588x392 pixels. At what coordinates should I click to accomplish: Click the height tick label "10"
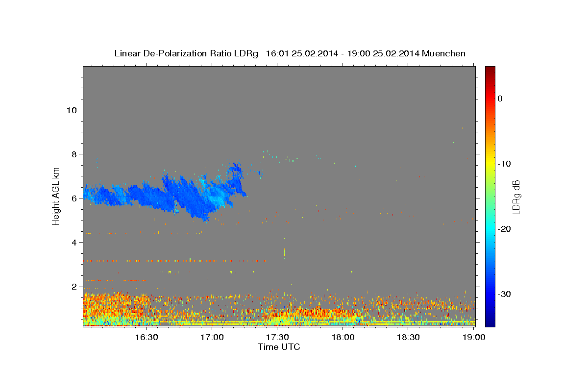click(72, 110)
